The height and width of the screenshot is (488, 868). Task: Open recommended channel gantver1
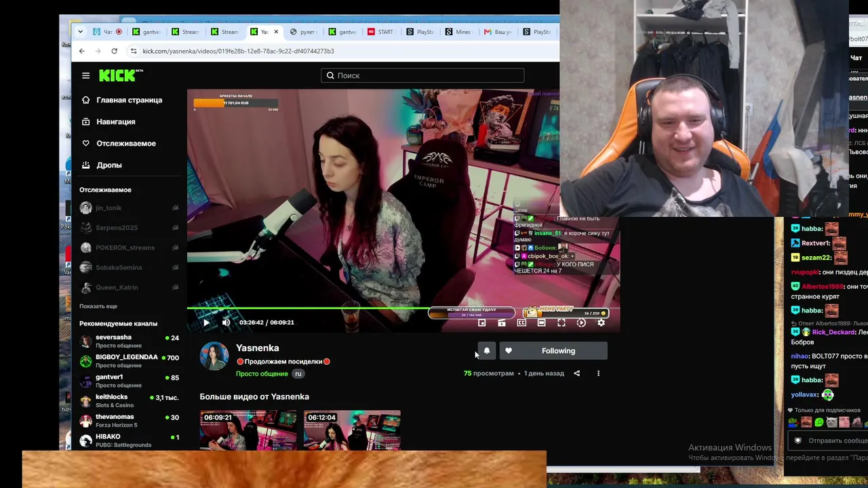coord(129,380)
